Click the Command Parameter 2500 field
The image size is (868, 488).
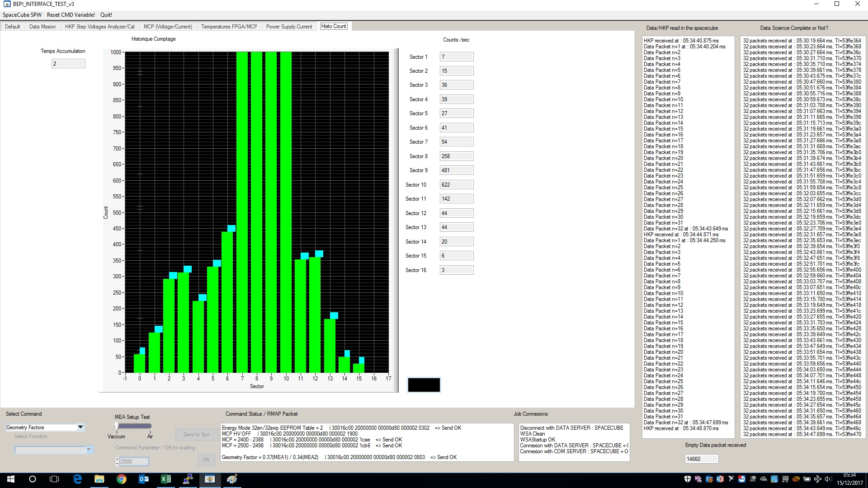point(134,461)
